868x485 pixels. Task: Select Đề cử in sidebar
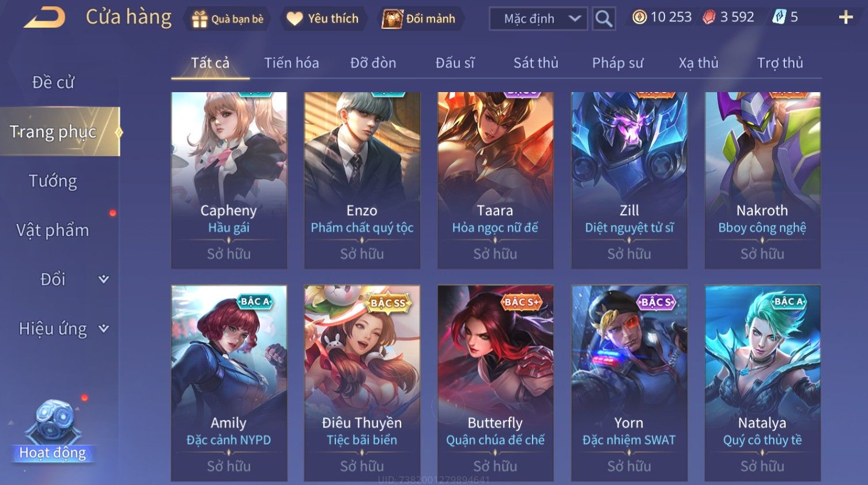click(x=53, y=82)
